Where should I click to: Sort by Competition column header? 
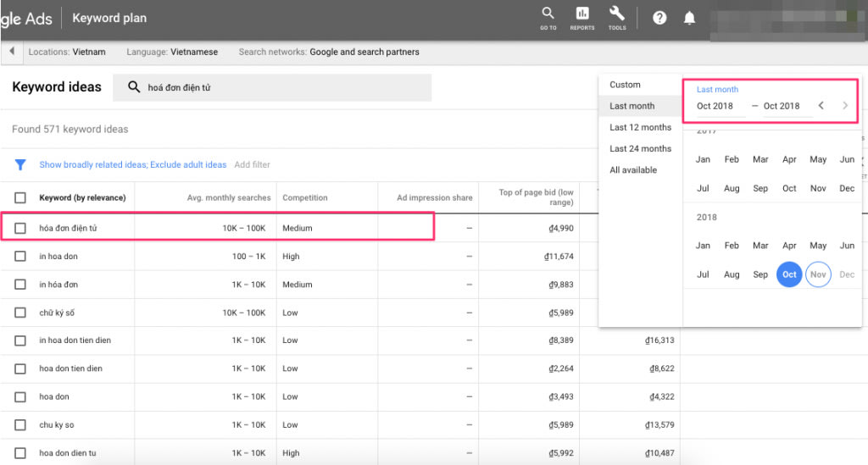(305, 198)
